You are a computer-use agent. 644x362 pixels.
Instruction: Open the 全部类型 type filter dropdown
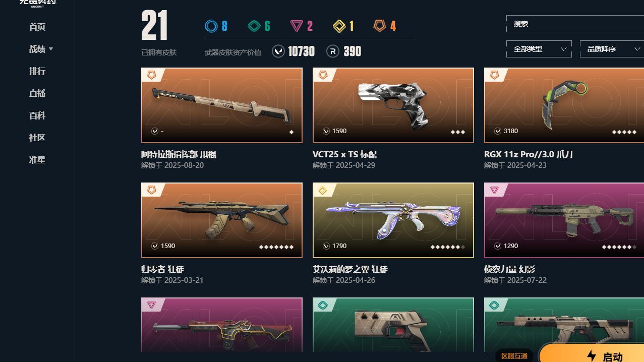tap(539, 49)
